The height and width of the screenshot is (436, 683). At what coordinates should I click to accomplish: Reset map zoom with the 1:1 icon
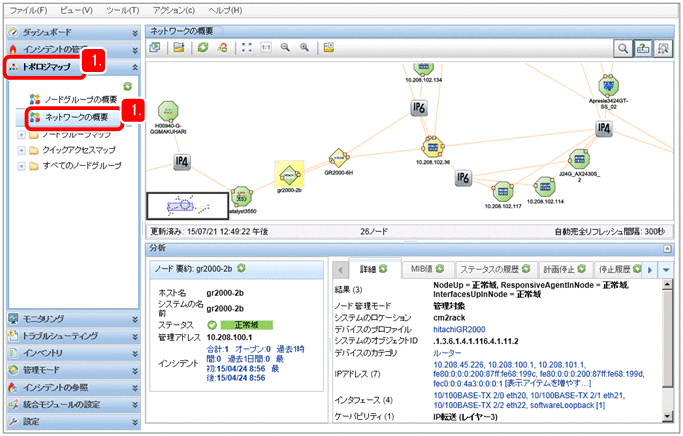tap(266, 47)
